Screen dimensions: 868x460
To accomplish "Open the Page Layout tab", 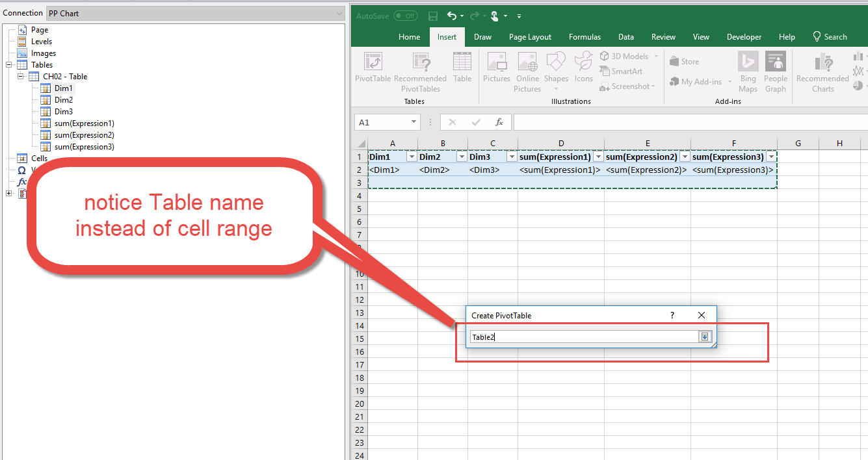I will tap(530, 37).
